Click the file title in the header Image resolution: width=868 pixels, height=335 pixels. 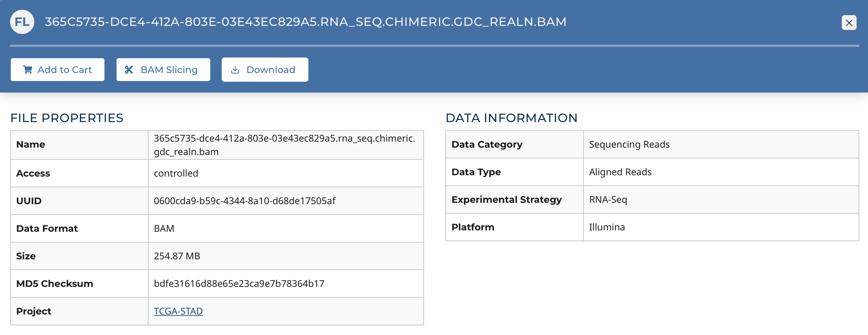305,22
